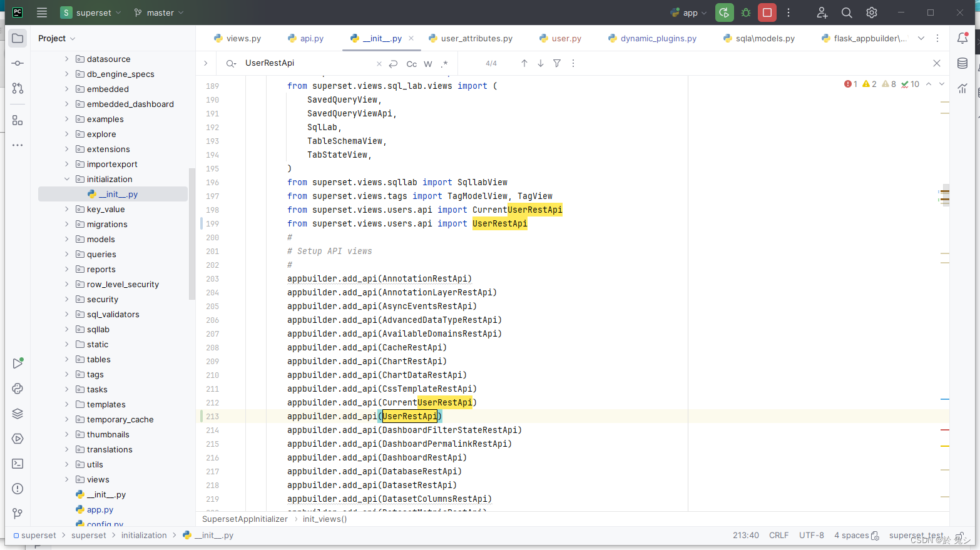Screen dimensions: 980x550
Task: Change UTF-8 file encoding
Action: pyautogui.click(x=812, y=536)
